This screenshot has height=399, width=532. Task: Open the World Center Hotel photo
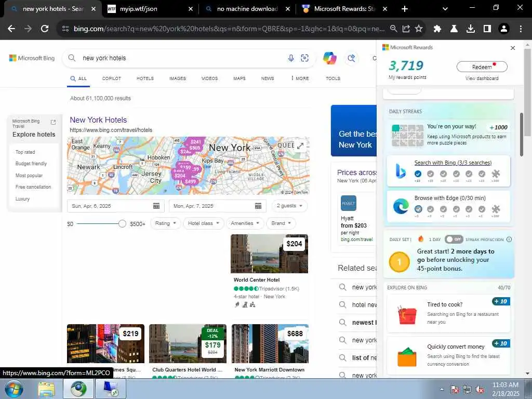coord(270,254)
